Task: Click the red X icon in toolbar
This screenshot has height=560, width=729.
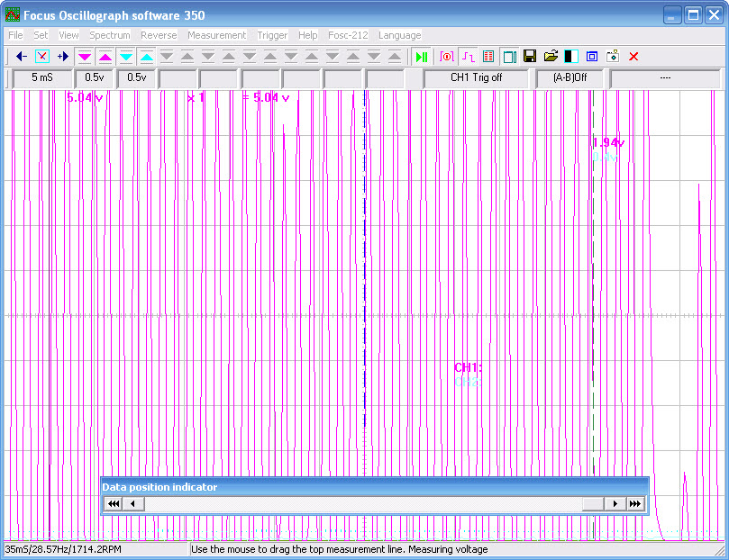Action: tap(633, 57)
